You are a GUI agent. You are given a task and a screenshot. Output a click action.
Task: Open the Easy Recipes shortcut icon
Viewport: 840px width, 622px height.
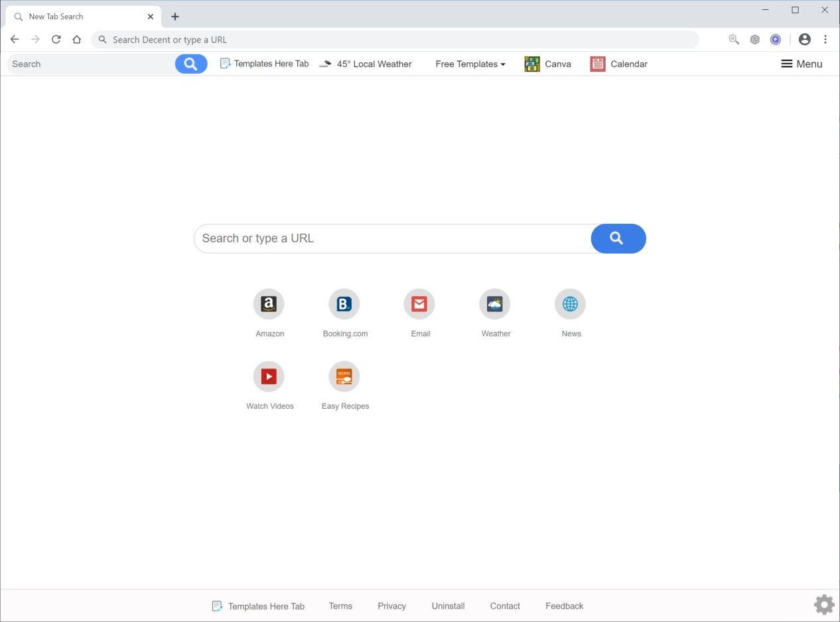[x=344, y=376]
